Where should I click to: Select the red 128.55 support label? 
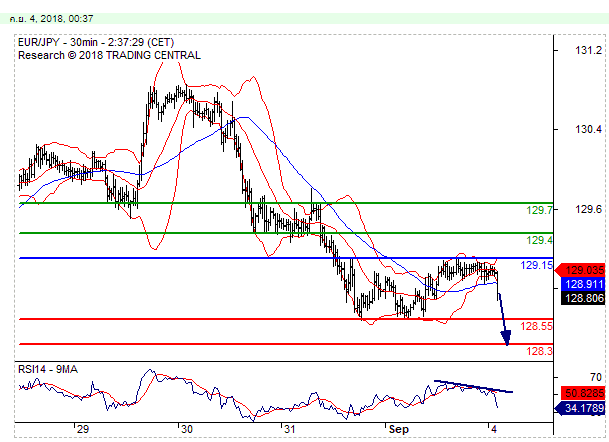tap(536, 326)
